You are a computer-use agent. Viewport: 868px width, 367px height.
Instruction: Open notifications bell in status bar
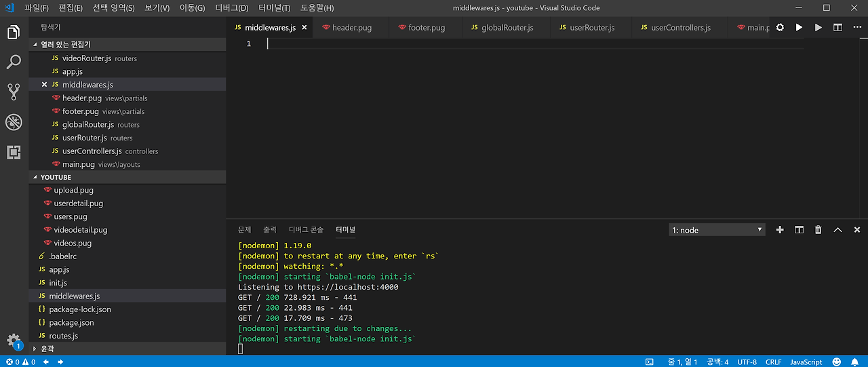coord(856,362)
